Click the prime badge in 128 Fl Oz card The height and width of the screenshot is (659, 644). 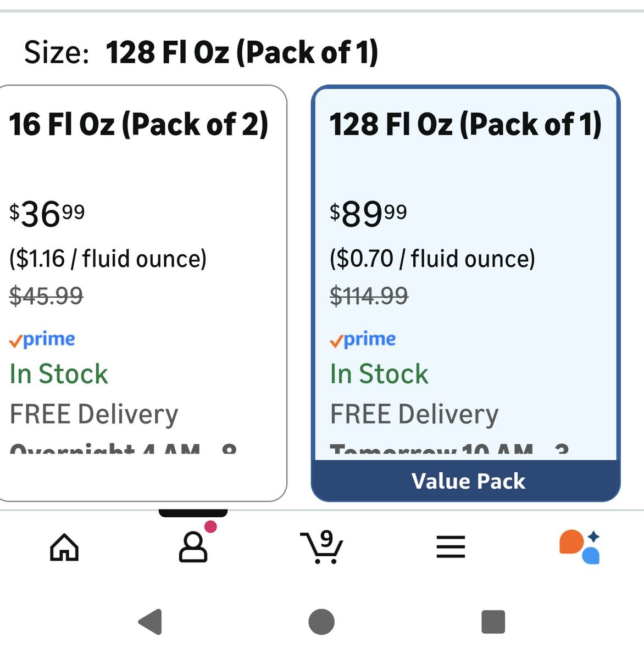pyautogui.click(x=363, y=340)
